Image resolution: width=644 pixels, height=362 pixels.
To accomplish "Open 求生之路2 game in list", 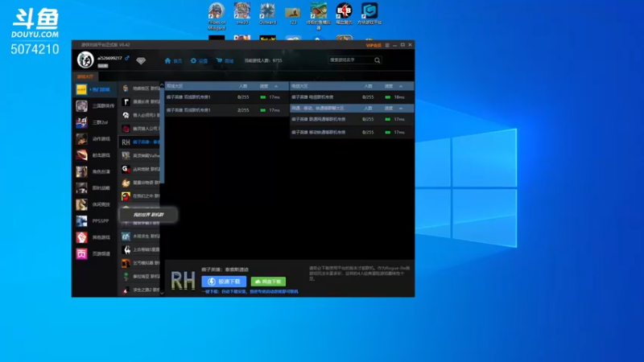I will pos(139,290).
